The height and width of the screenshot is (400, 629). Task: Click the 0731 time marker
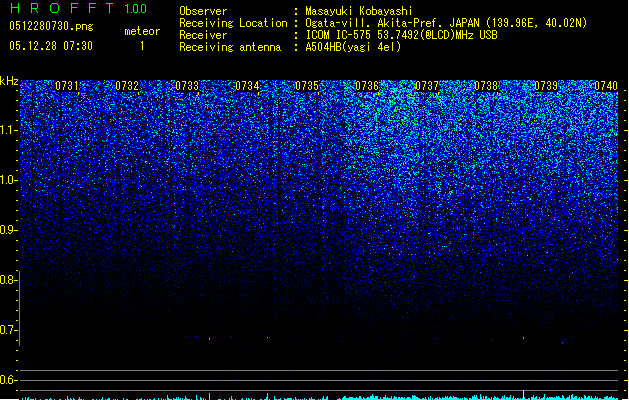(67, 86)
